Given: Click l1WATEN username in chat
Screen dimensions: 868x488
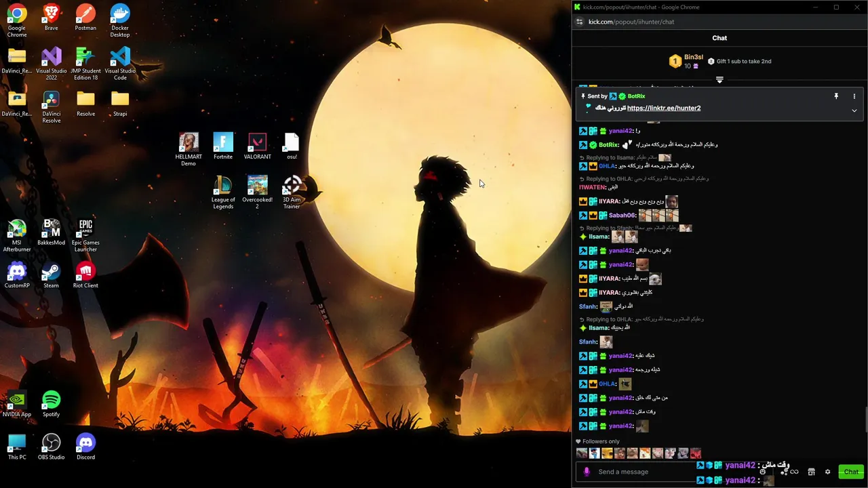Looking at the screenshot, I should point(592,187).
